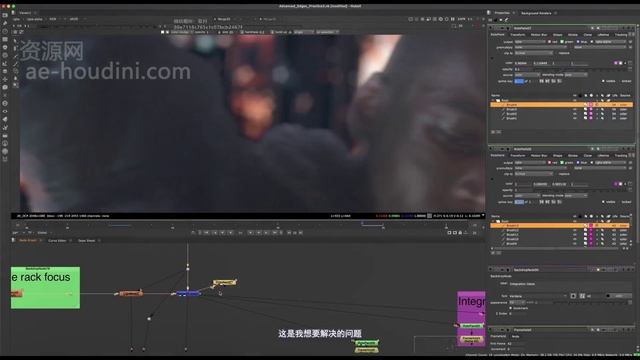The image size is (640, 360).
Task: Open the 3D nodes menu in left toolbar
Action: [5, 87]
